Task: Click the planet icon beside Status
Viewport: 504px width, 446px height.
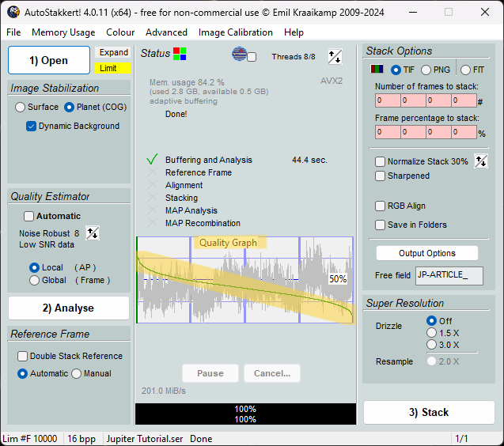Action: coord(240,54)
